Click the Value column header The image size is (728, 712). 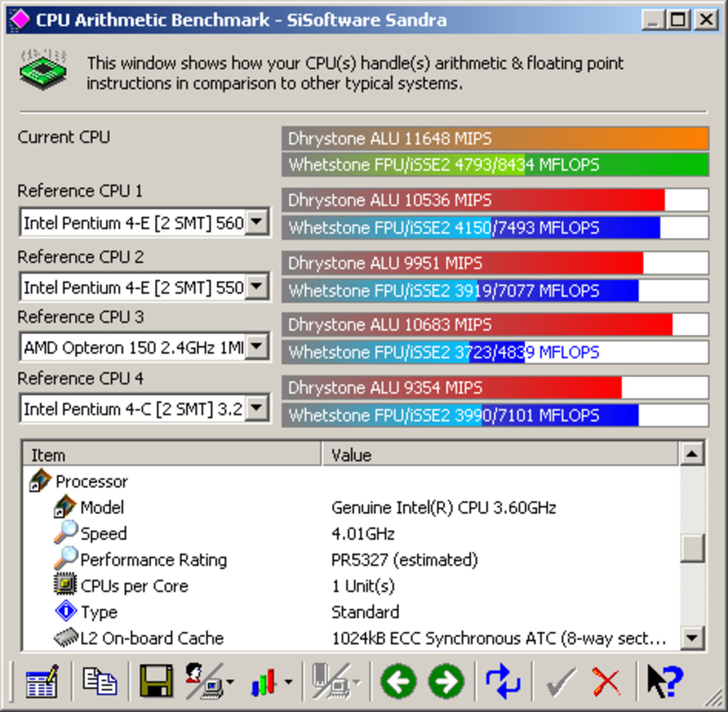tap(500, 455)
